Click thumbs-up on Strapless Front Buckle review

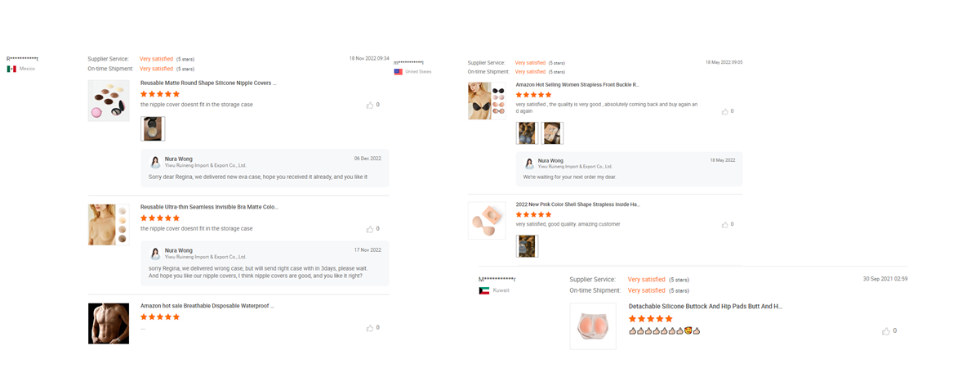(724, 111)
